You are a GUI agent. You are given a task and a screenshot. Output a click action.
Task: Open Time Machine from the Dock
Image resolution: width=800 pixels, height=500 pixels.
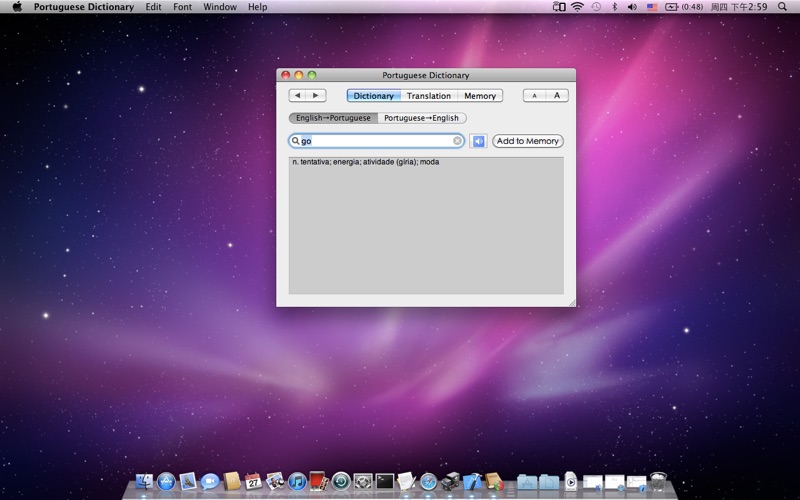(x=341, y=481)
